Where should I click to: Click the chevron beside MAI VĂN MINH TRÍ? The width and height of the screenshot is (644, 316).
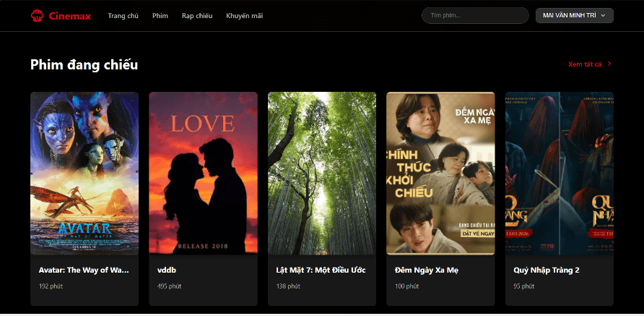point(603,15)
